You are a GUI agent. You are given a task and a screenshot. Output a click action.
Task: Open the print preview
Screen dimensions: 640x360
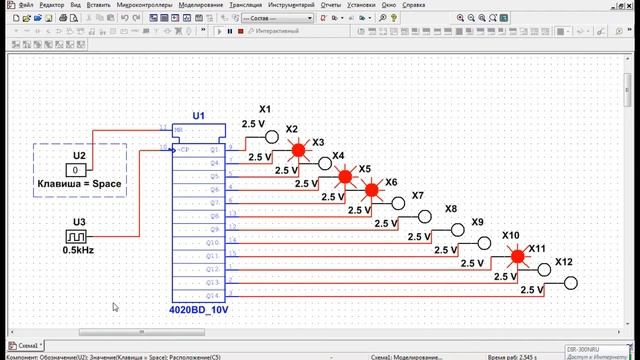tap(74, 18)
